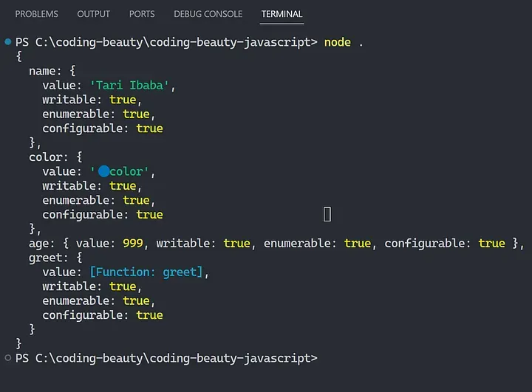The image size is (532, 392).
Task: Click the terminal block cursor outline
Action: coord(327,214)
